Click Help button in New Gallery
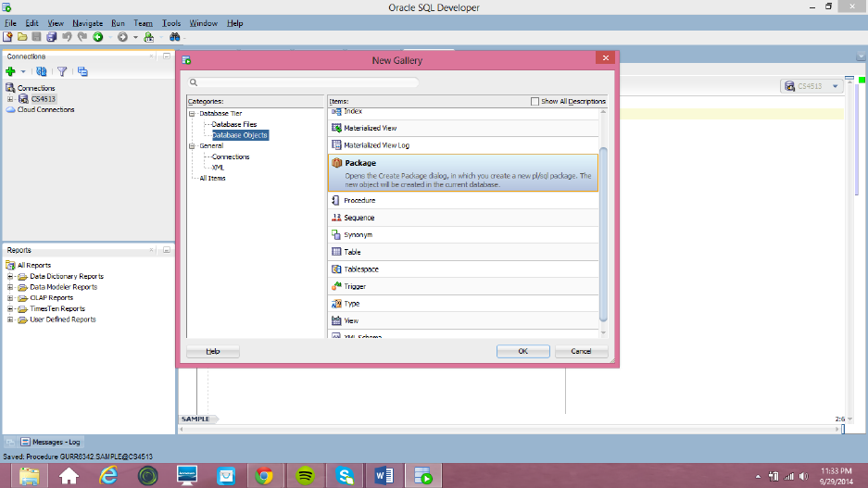This screenshot has height=488, width=868. [x=213, y=351]
